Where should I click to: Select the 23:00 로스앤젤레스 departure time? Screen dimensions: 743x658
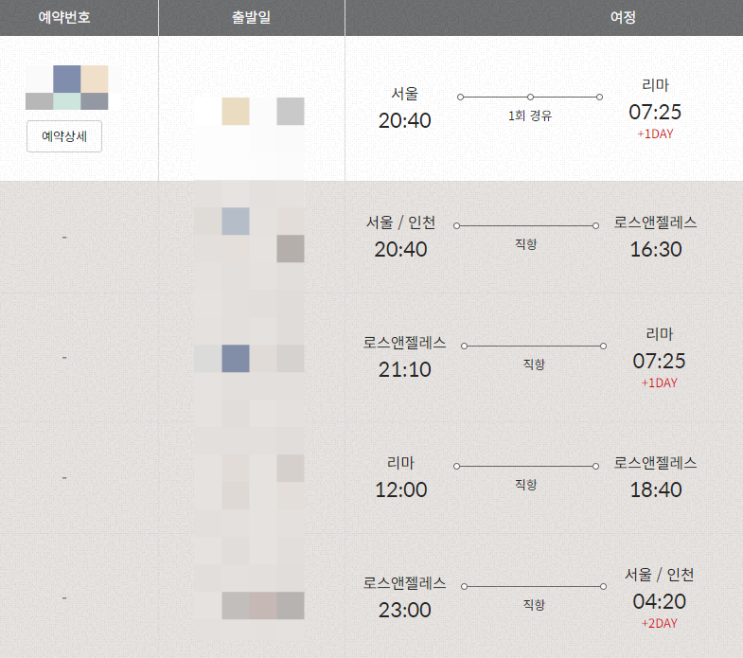tap(405, 609)
